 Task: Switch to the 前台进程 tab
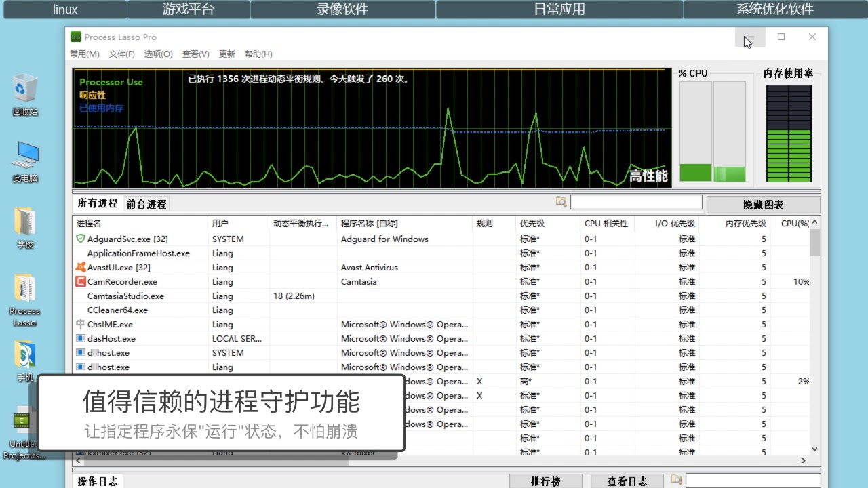(146, 204)
